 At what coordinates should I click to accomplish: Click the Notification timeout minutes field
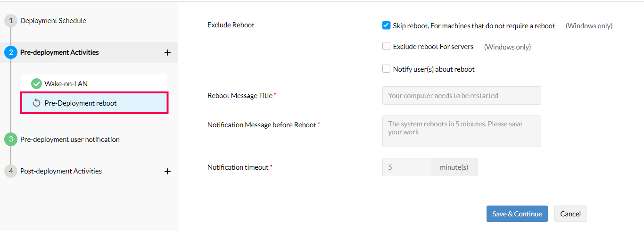point(406,167)
